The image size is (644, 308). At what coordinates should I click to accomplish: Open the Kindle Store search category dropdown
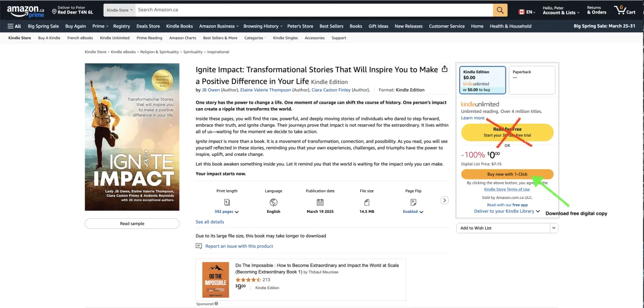point(120,10)
